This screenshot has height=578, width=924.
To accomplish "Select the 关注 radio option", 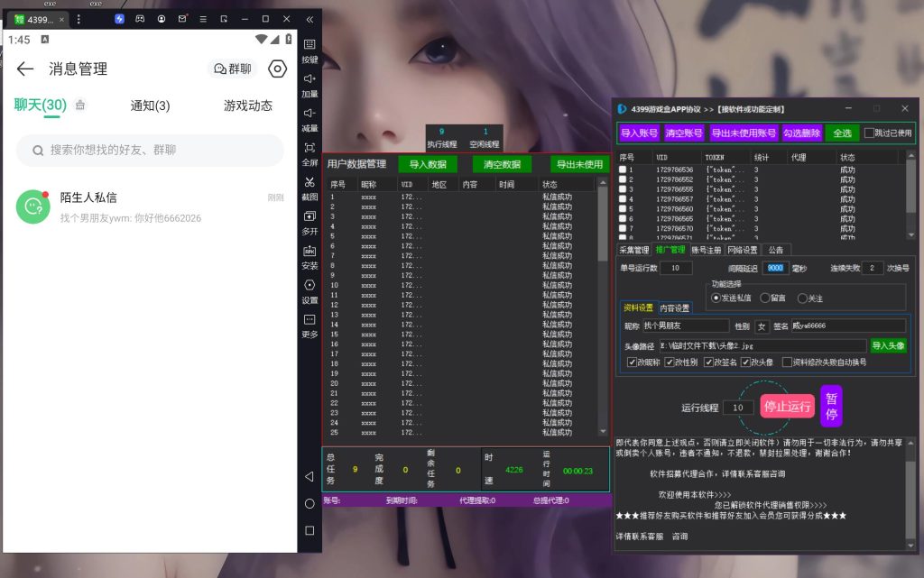I will (802, 298).
